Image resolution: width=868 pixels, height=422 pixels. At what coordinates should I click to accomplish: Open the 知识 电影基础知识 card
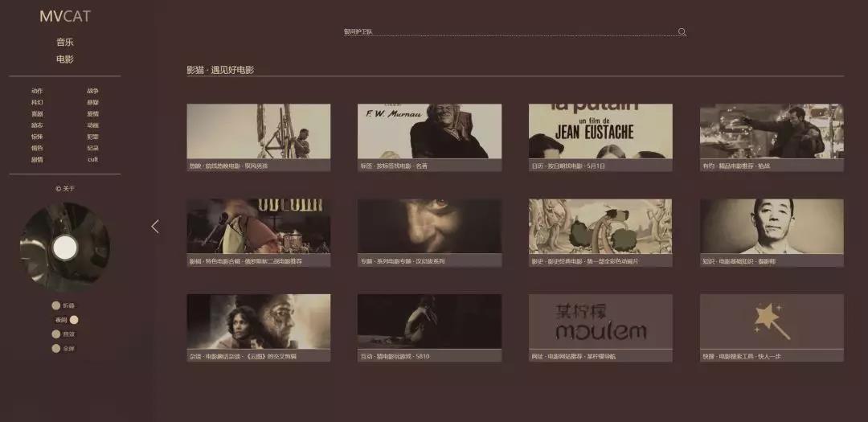click(772, 232)
